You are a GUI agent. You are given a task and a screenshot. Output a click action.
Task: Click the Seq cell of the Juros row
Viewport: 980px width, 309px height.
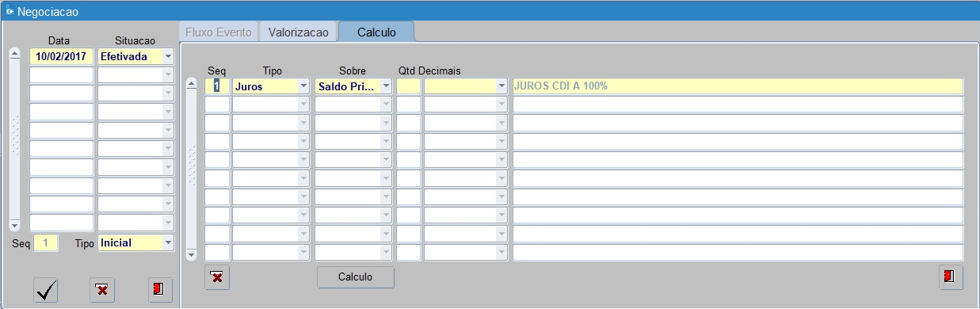click(217, 86)
